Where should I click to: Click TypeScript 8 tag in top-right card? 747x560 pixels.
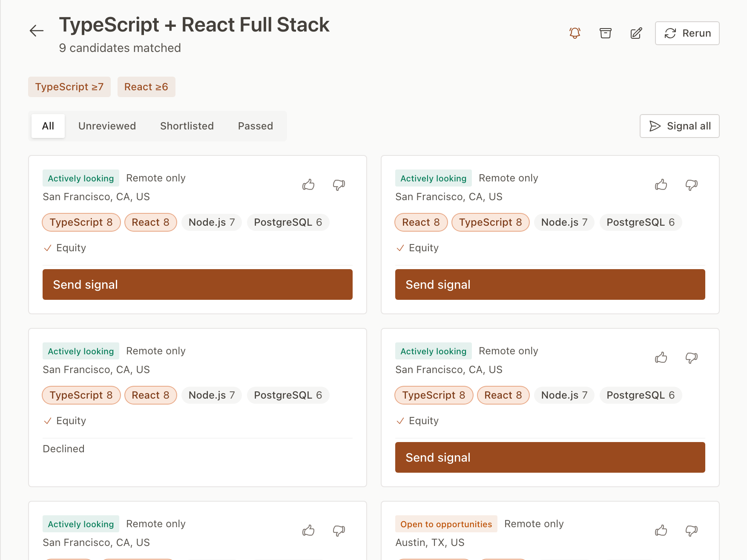[x=491, y=222]
